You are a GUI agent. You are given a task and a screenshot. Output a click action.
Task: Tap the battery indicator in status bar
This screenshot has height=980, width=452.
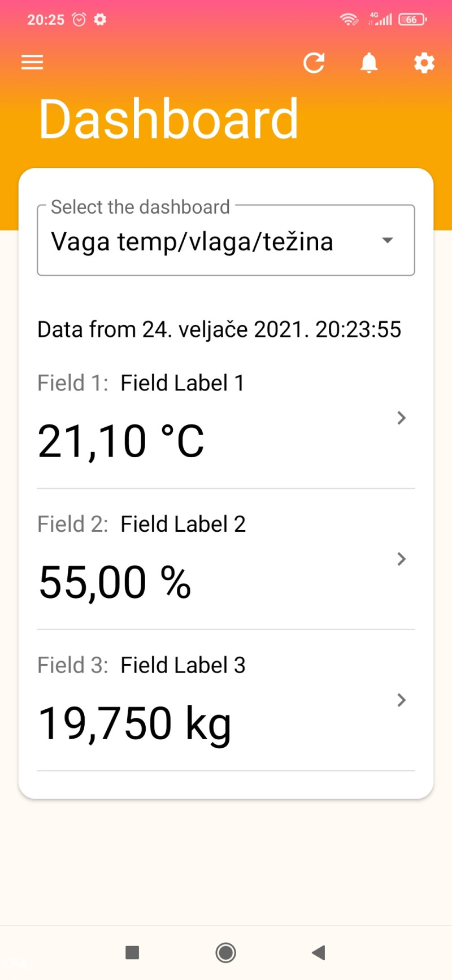point(412,20)
